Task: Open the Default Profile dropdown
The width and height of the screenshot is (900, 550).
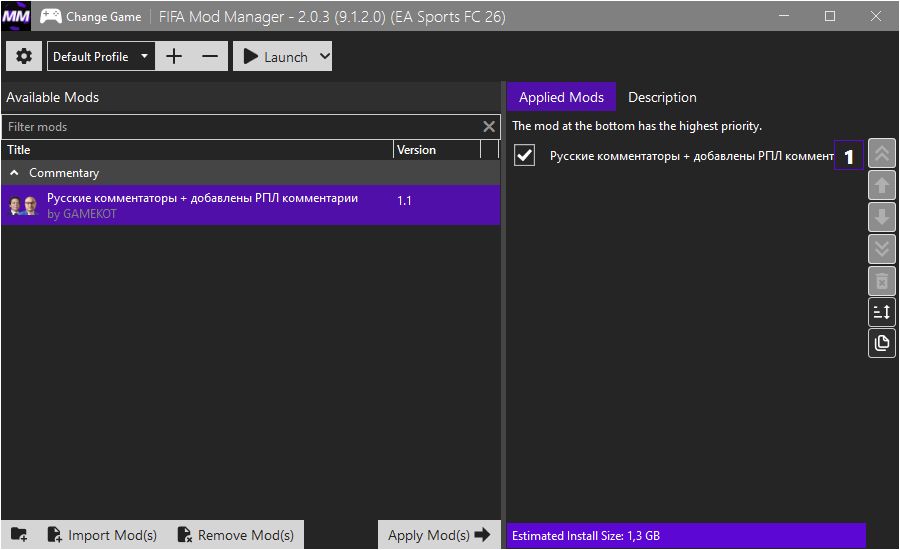Action: tap(100, 57)
